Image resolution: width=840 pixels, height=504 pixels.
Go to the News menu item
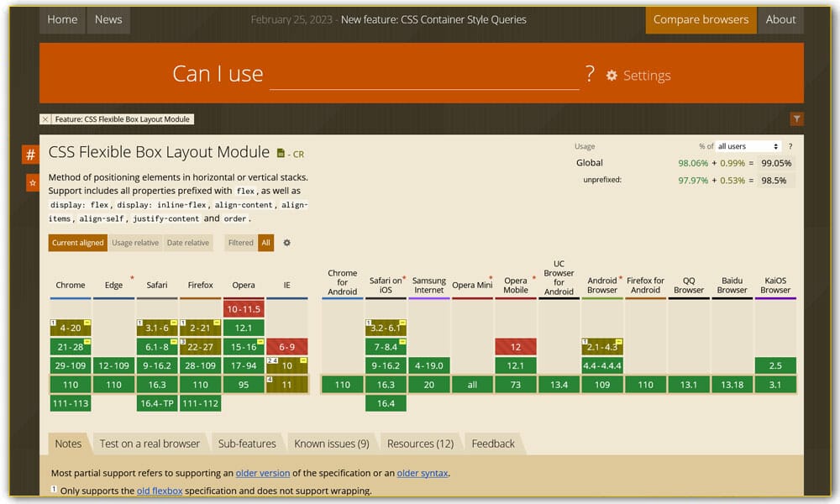click(x=108, y=19)
